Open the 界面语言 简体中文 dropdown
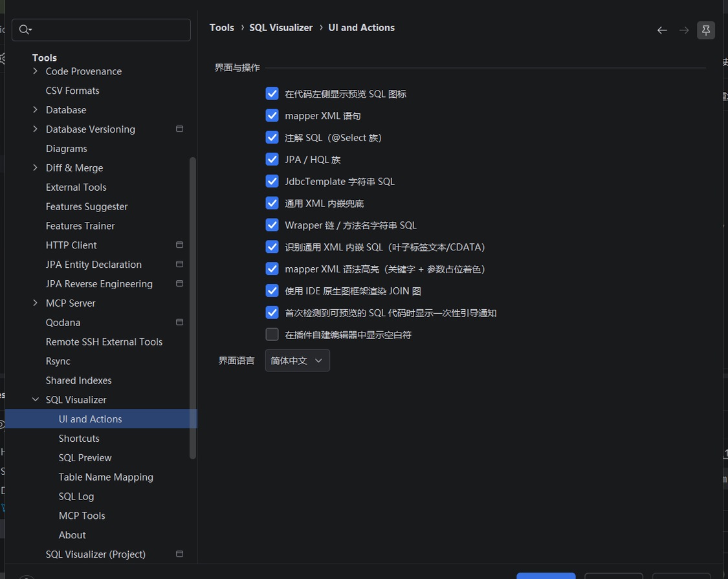Viewport: 728px width, 579px height. [297, 360]
